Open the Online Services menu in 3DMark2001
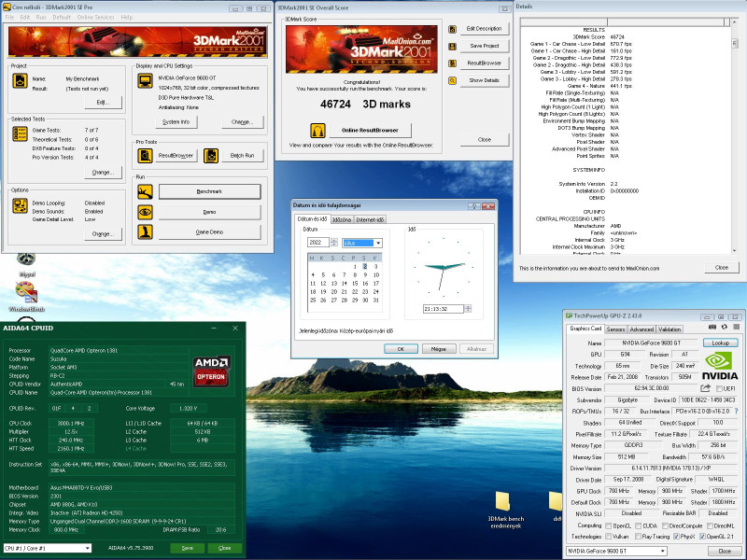The height and width of the screenshot is (560, 747). (96, 17)
